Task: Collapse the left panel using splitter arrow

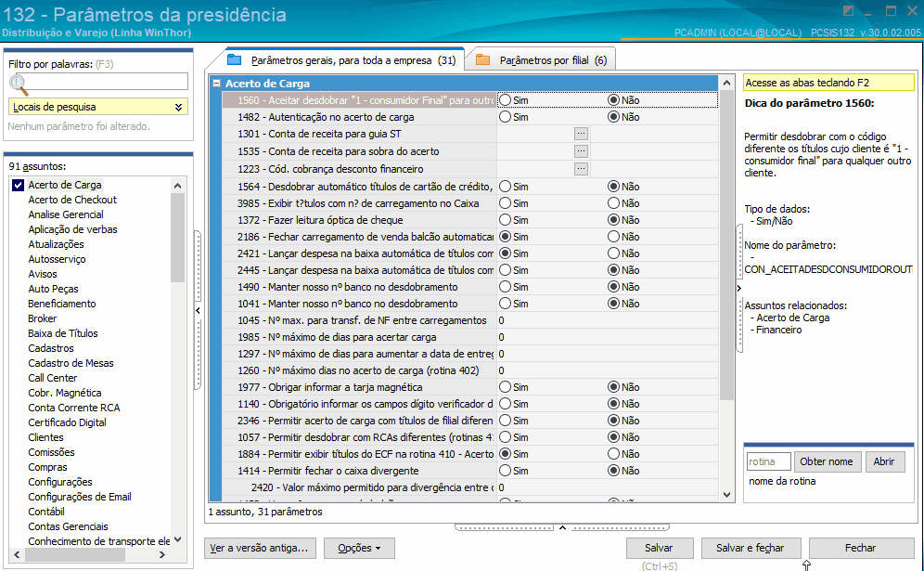Action: tap(198, 310)
